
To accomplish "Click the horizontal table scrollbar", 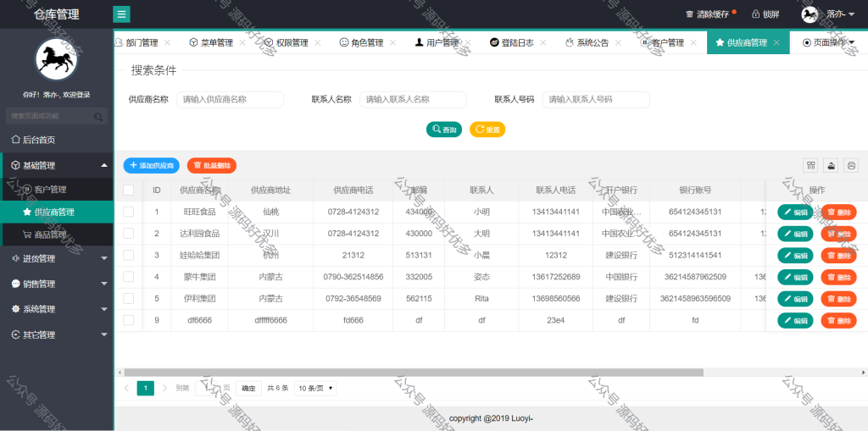I will [414, 373].
